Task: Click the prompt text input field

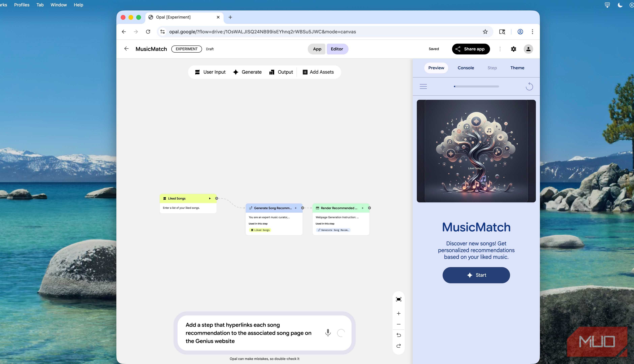Action: click(x=249, y=333)
